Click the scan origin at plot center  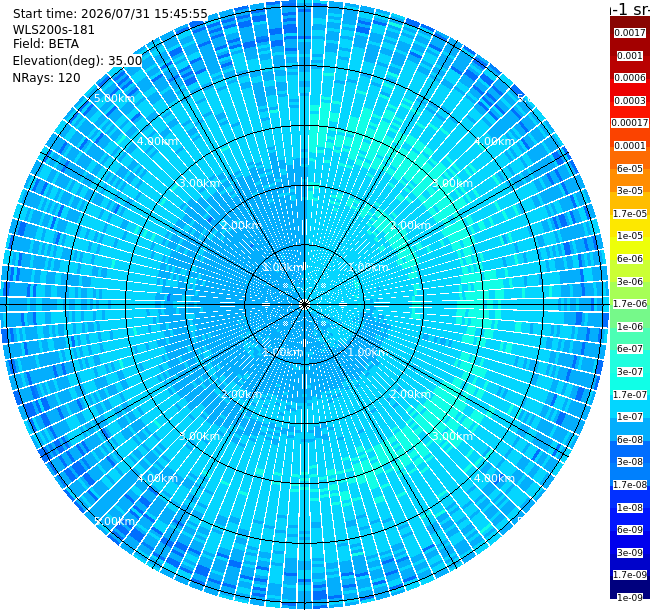pos(304,305)
